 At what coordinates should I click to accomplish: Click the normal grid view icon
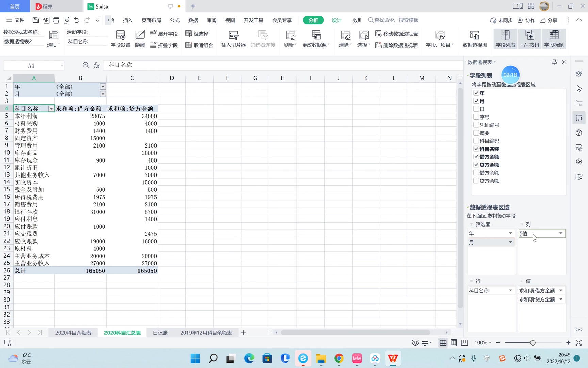pos(443,343)
